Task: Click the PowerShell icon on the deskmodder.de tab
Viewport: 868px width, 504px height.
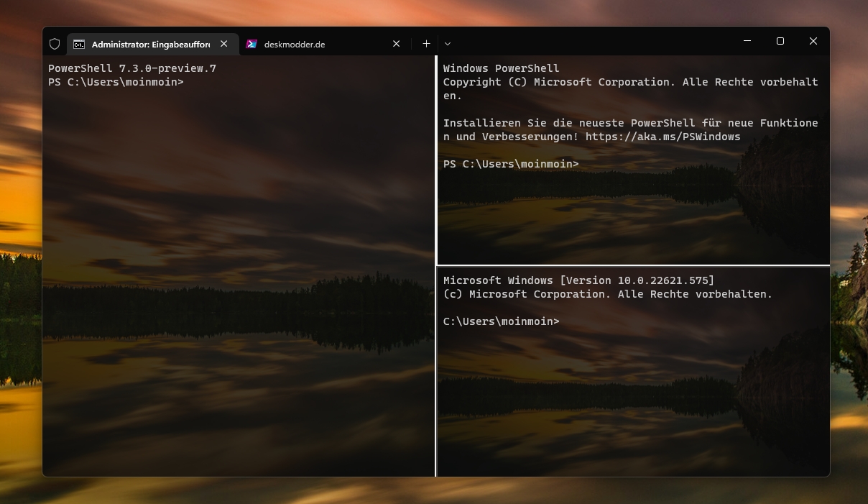Action: coord(251,44)
